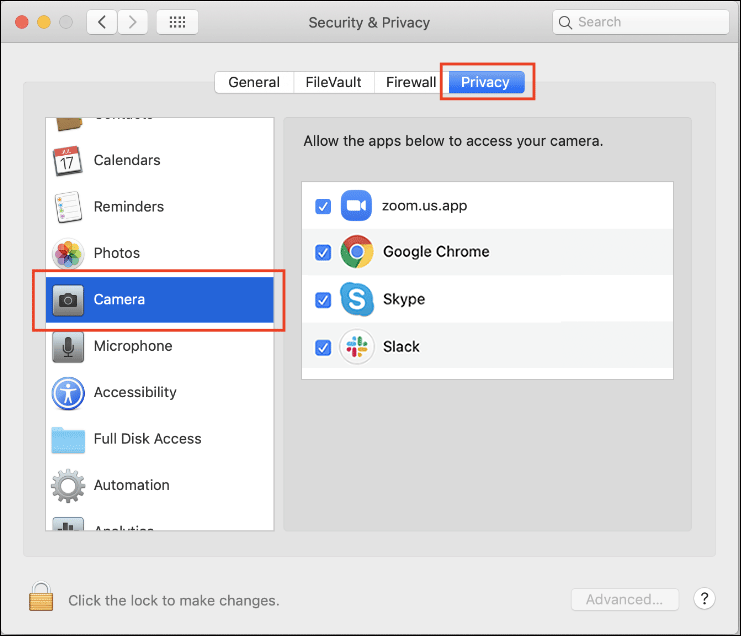Click the magnifying glass search icon
This screenshot has width=741, height=636.
(x=565, y=22)
